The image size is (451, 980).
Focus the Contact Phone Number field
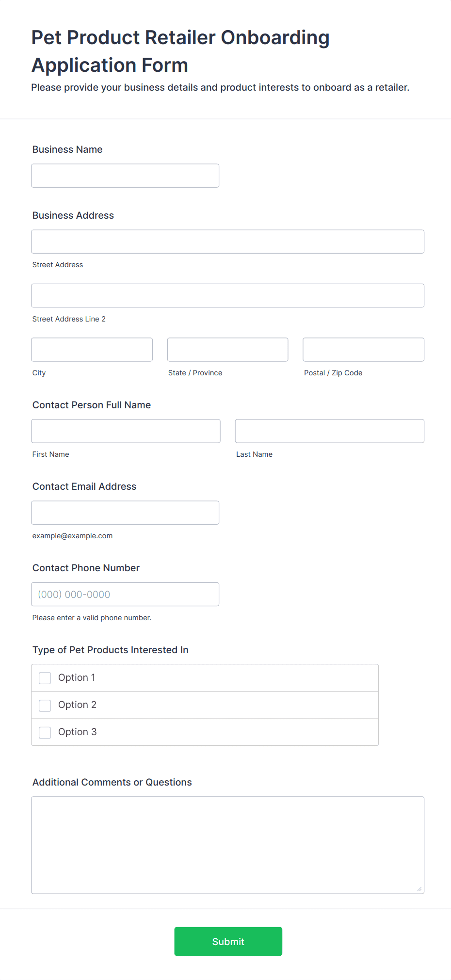point(125,594)
